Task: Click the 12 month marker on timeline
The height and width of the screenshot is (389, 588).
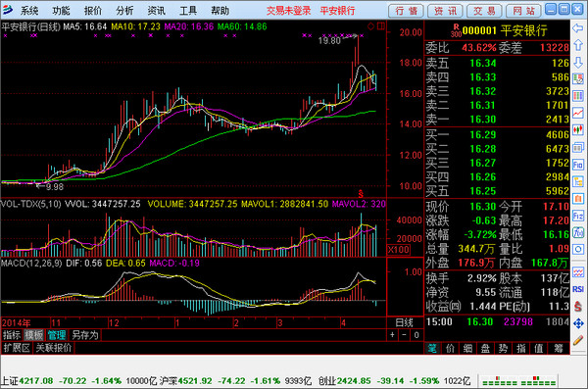Action: [114, 322]
